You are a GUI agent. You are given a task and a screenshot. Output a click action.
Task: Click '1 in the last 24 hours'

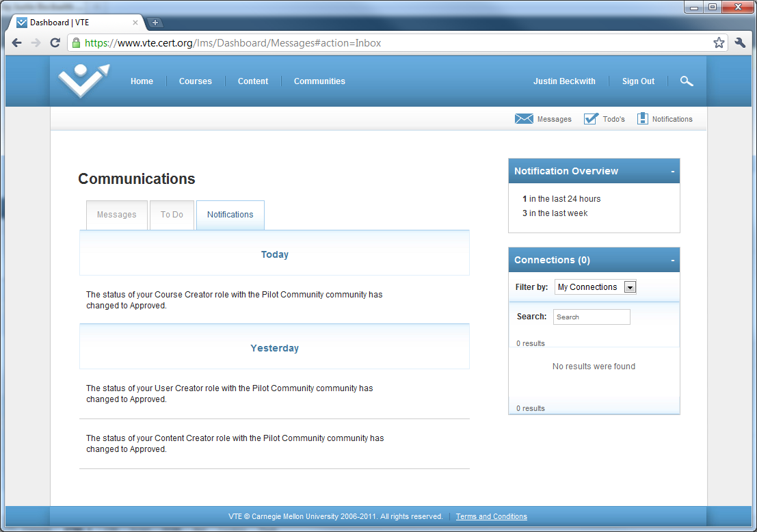point(561,198)
